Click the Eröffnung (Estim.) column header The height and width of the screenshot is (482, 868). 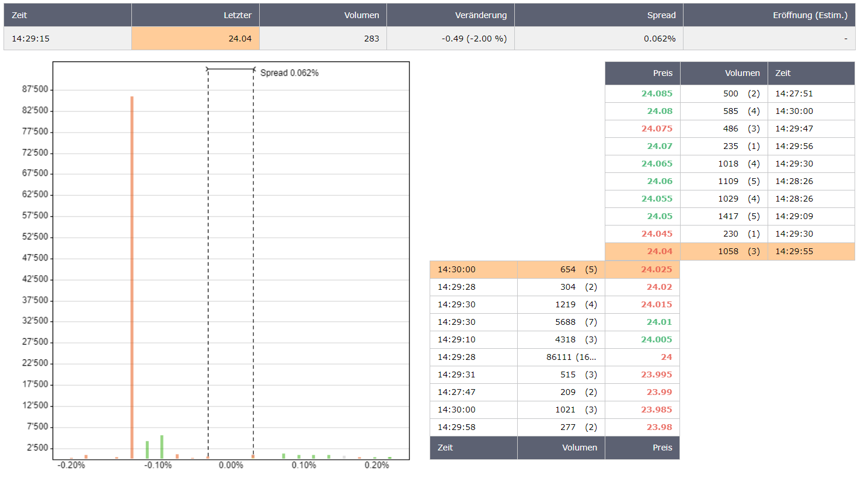point(810,15)
